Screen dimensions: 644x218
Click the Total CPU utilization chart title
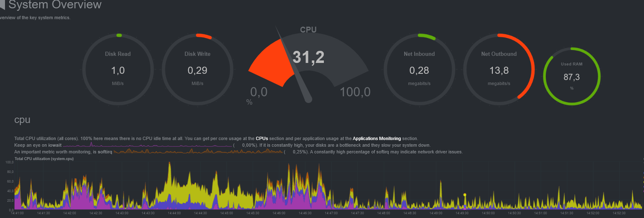(44, 159)
